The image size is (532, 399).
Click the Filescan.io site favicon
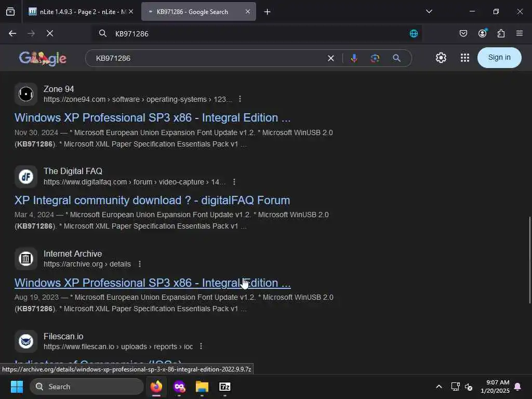(26, 341)
